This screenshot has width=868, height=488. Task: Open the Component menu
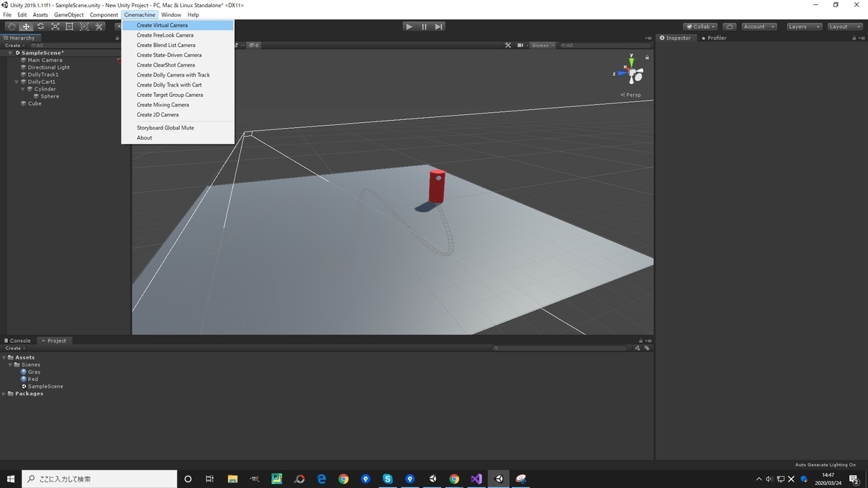pos(103,14)
